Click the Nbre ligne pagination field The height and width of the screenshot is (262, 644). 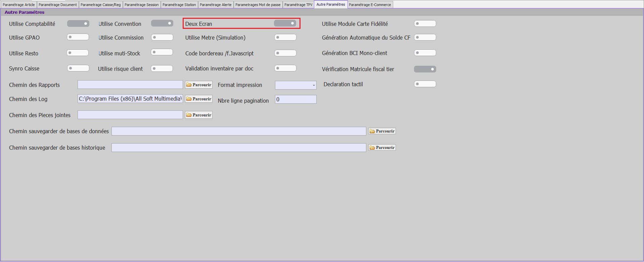[x=296, y=99]
